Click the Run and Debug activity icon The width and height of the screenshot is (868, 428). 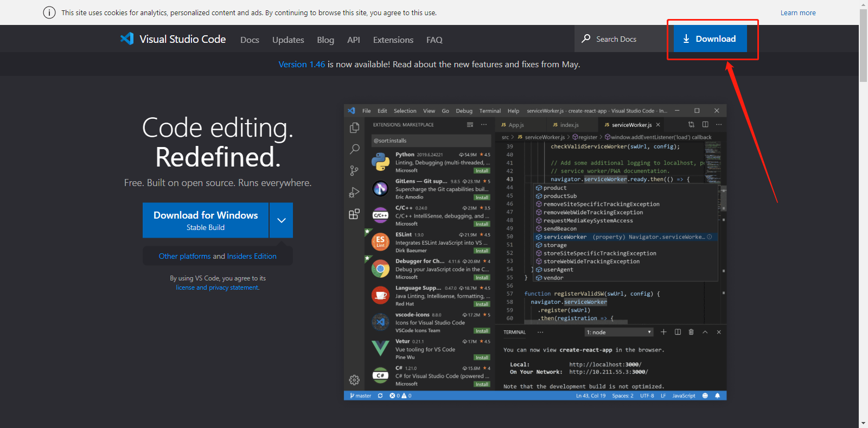354,192
